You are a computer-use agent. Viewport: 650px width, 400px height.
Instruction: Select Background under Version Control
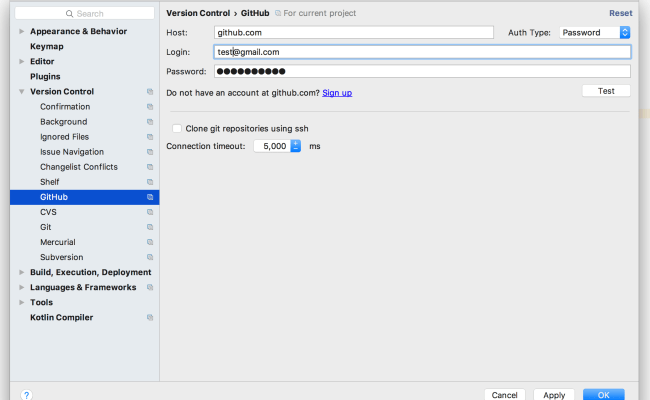tap(63, 122)
